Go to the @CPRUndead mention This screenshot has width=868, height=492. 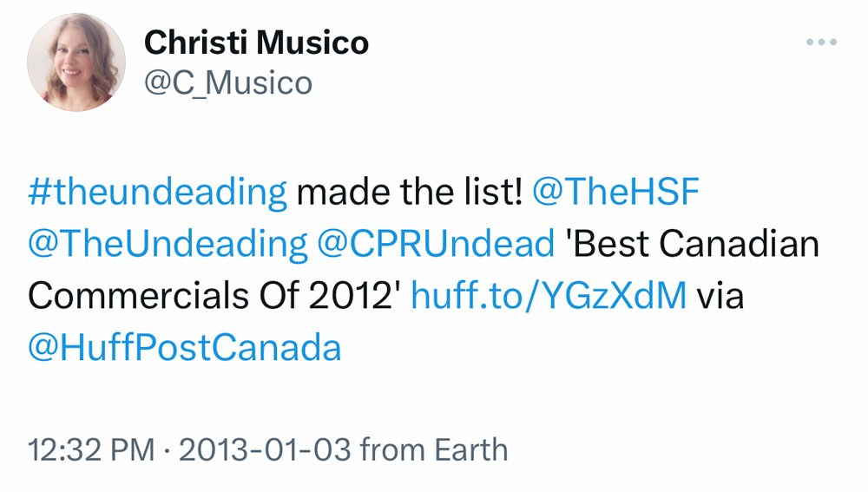[x=437, y=244]
